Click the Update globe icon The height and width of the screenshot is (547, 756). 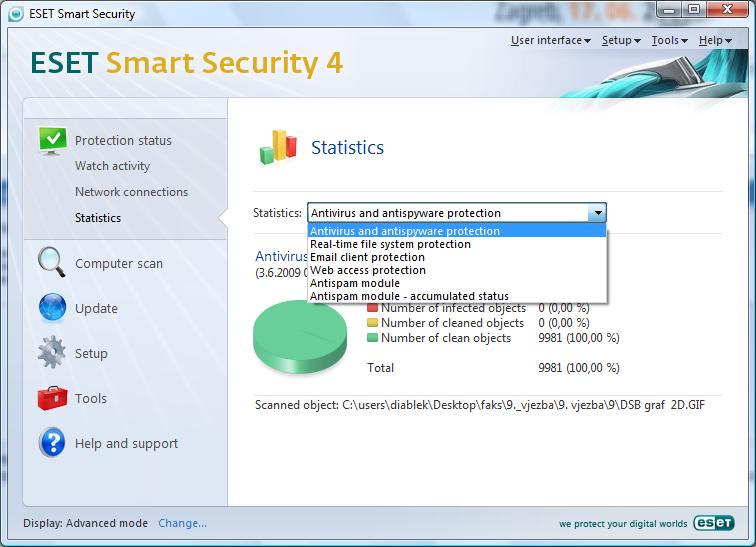coord(53,308)
